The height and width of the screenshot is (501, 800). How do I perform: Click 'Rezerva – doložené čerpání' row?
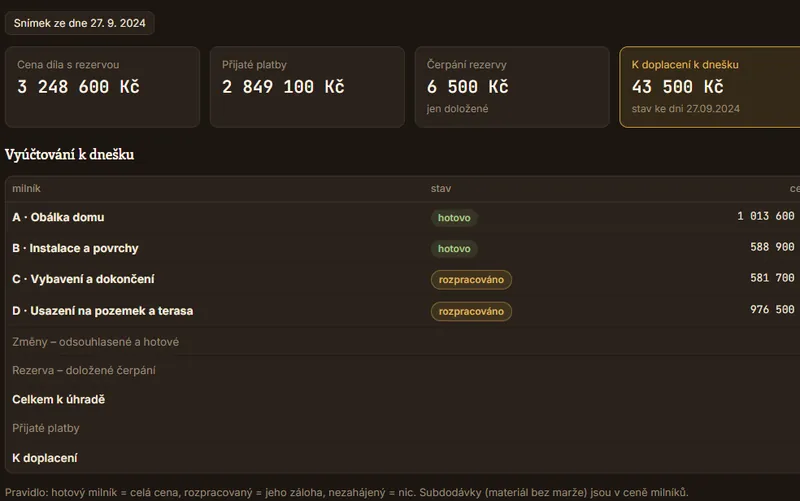click(403, 370)
